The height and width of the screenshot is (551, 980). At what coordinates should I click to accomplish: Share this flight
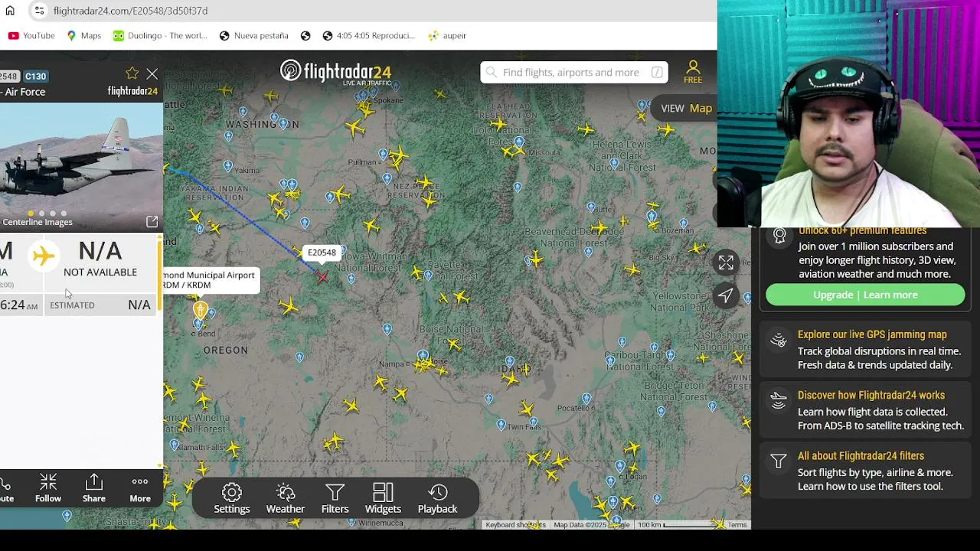(94, 487)
